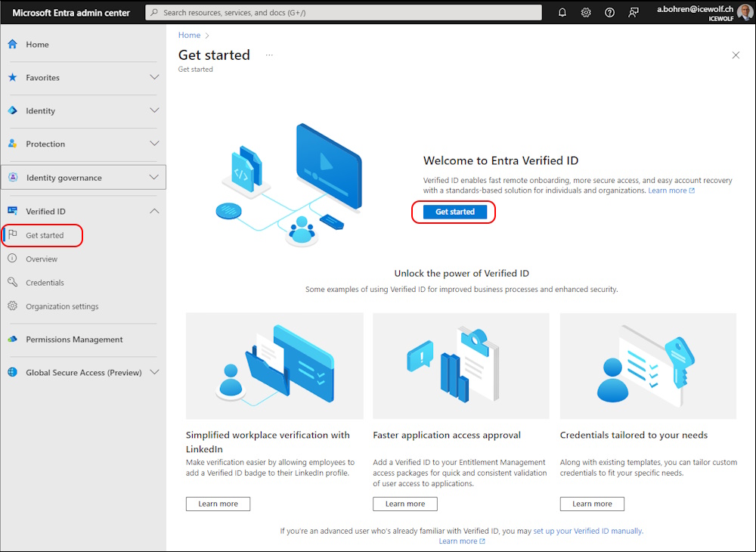Open the feedback icon in the header
The image size is (756, 552).
(633, 13)
